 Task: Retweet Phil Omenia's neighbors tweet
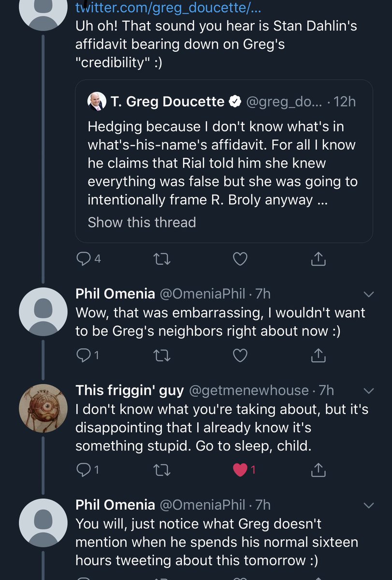pyautogui.click(x=162, y=356)
